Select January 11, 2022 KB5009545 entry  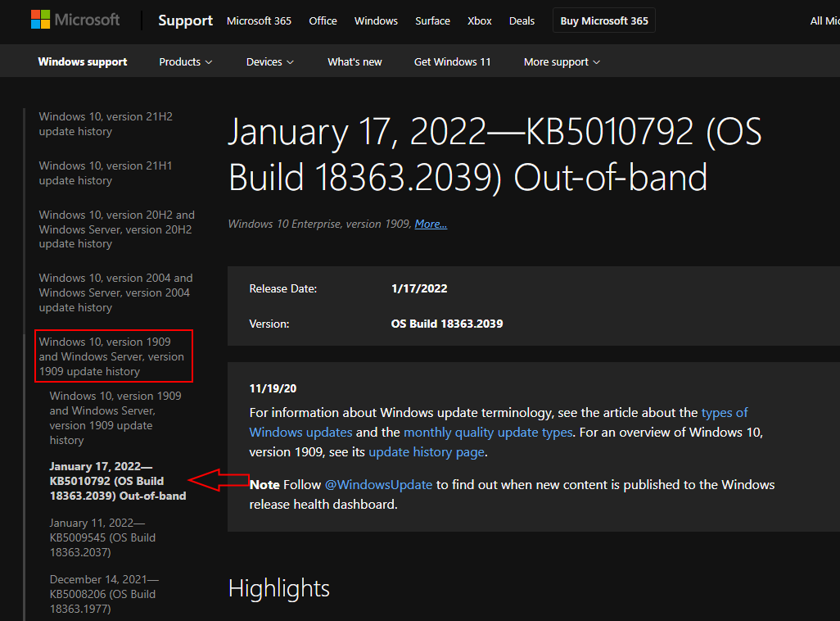[x=102, y=537]
